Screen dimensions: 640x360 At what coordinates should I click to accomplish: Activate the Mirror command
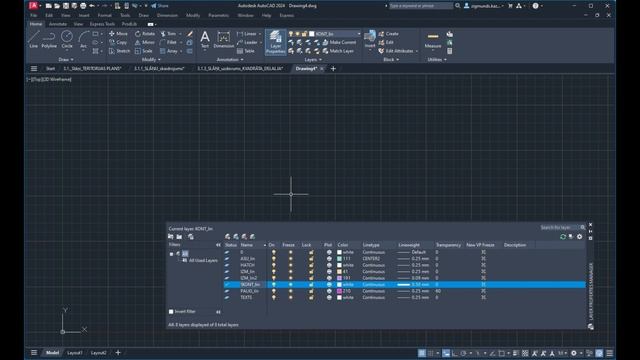coord(145,42)
